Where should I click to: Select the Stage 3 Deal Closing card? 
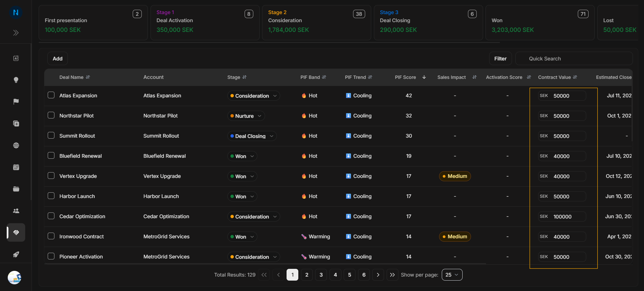[428, 22]
